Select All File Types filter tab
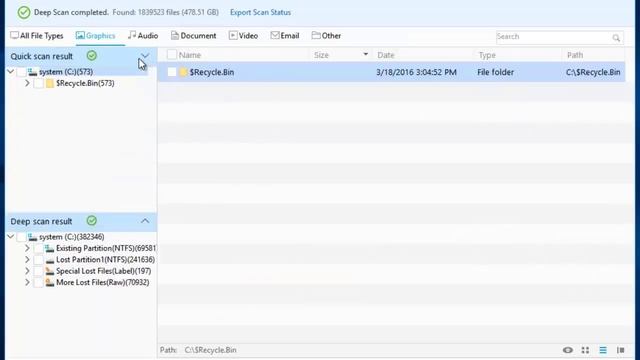Image resolution: width=640 pixels, height=360 pixels. click(37, 36)
